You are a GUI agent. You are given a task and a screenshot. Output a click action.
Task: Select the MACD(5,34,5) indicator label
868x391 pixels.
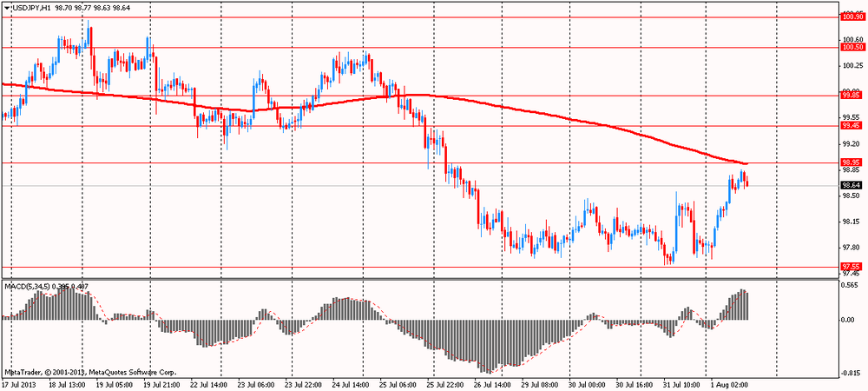click(27, 287)
